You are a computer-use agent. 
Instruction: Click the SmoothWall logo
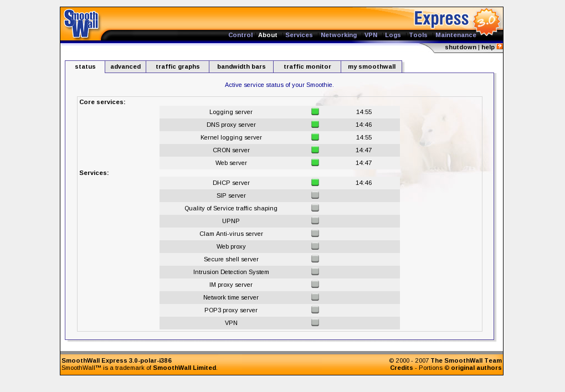pyautogui.click(x=81, y=24)
